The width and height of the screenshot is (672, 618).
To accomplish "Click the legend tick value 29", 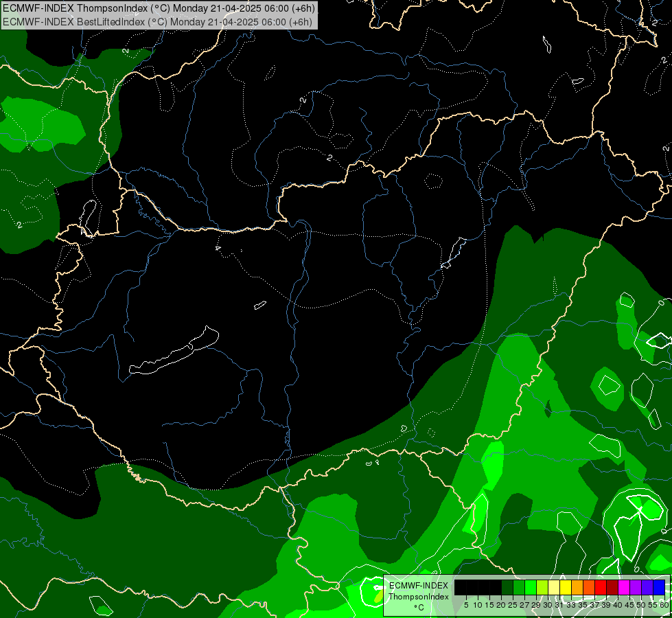I will (536, 605).
